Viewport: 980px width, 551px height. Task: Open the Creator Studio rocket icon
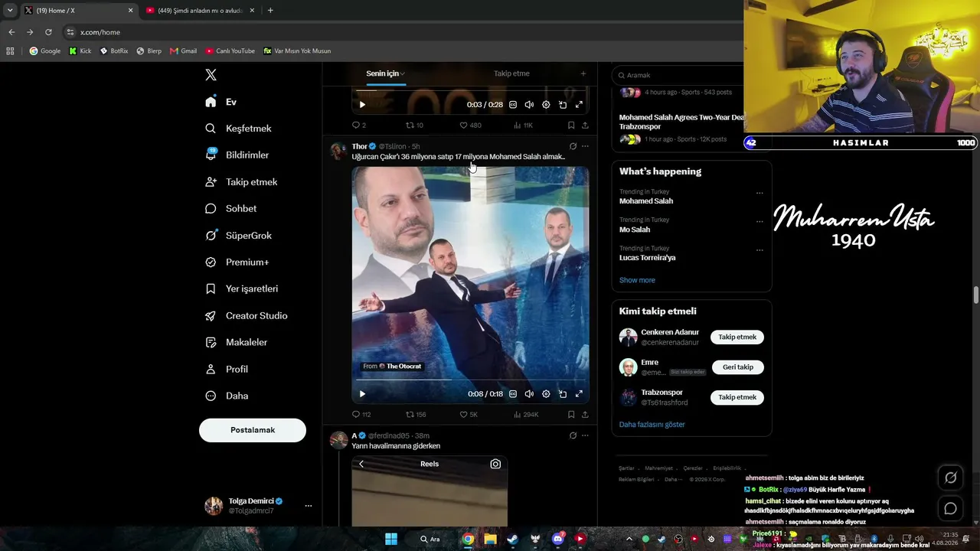211,315
